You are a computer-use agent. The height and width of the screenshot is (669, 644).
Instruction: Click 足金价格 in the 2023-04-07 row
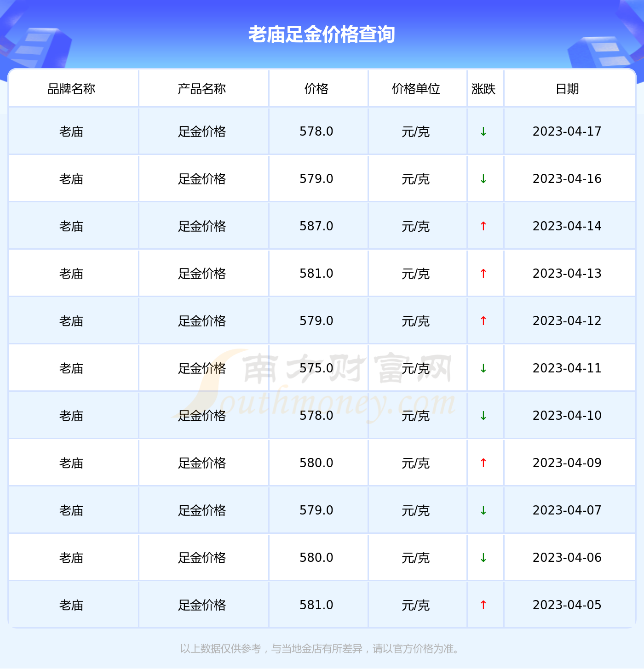point(202,511)
